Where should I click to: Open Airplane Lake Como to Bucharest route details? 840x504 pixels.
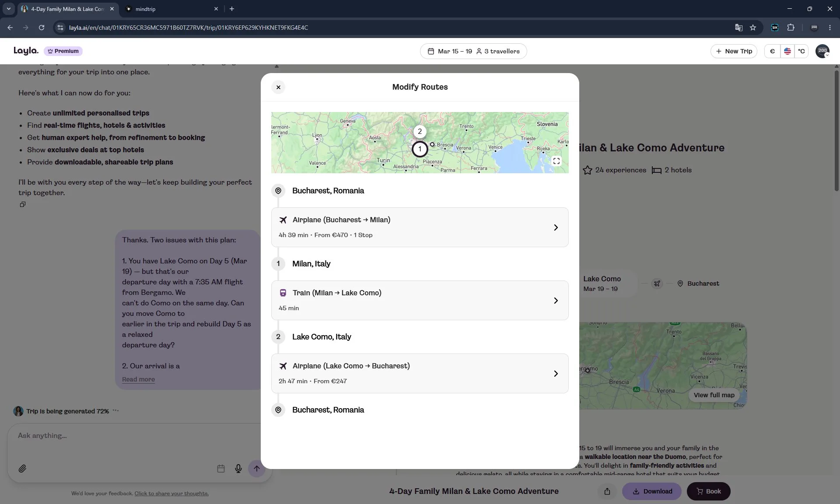[x=420, y=373]
